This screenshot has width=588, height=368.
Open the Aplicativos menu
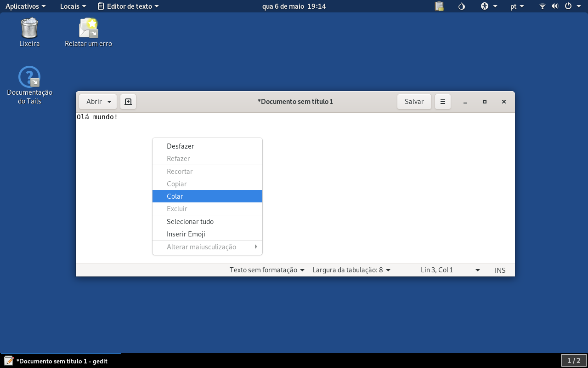(x=26, y=6)
